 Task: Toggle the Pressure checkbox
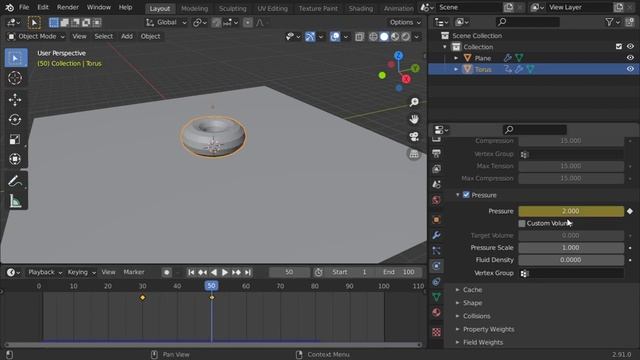click(x=466, y=195)
